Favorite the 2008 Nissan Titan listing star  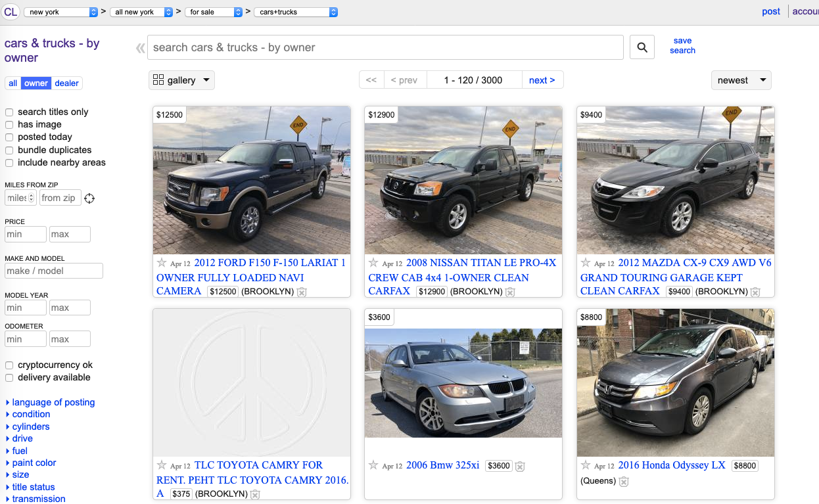[373, 262]
